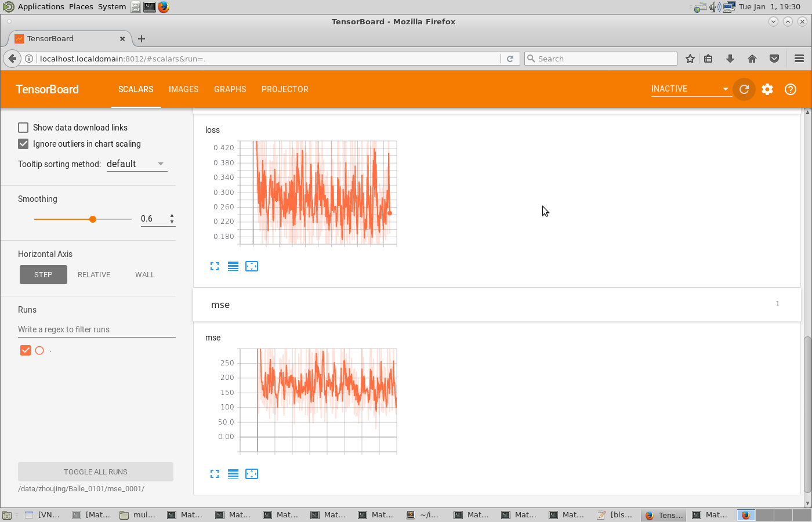This screenshot has width=812, height=522.
Task: Fit loss chart domain to data
Action: click(x=252, y=266)
